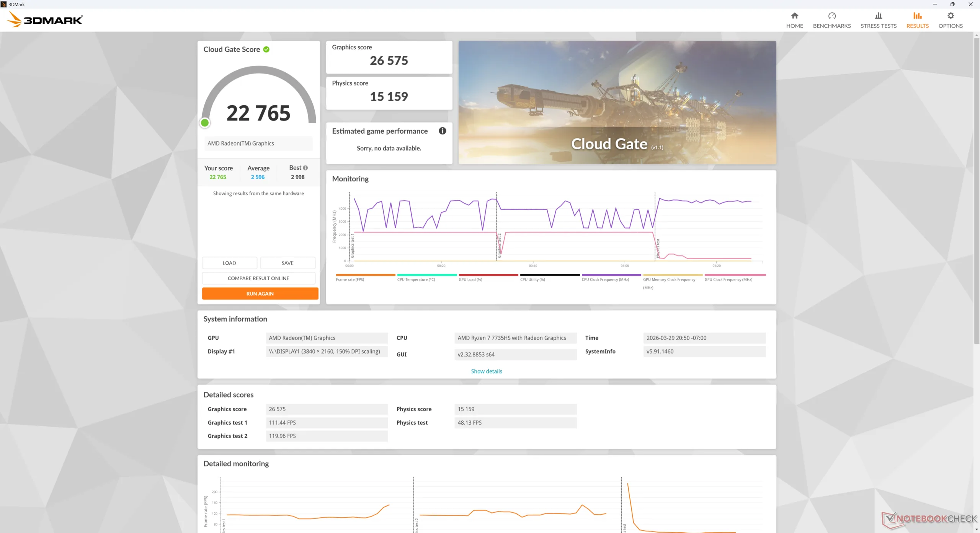
Task: Open Options gear icon
Action: 950,16
